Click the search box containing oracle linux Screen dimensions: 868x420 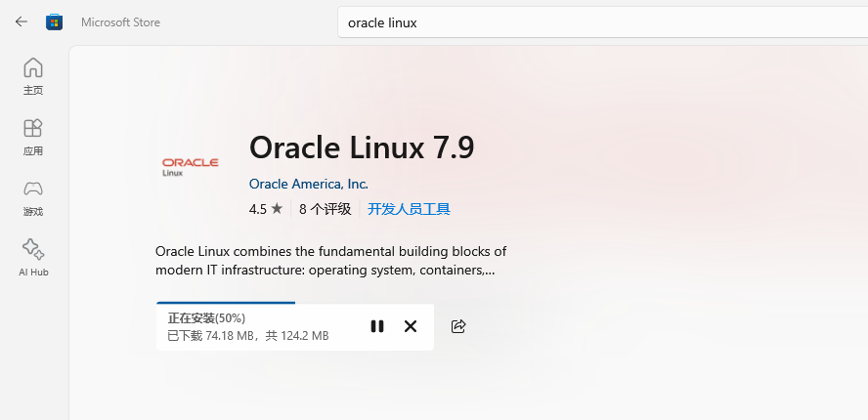(603, 22)
